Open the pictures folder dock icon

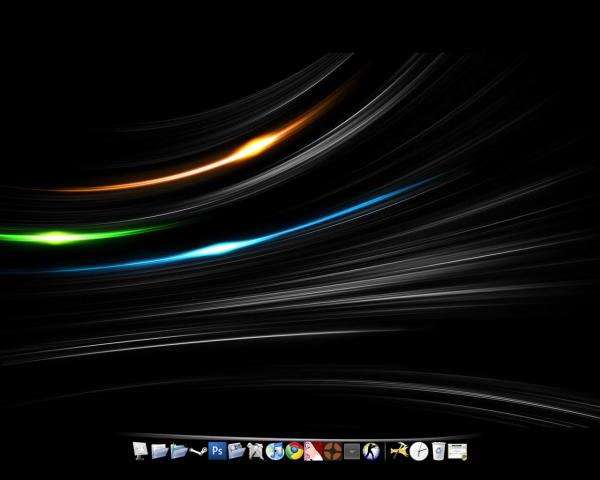[236, 451]
